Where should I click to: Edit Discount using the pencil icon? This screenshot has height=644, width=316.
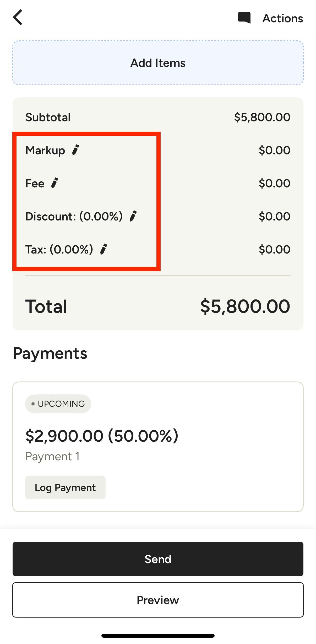click(133, 216)
